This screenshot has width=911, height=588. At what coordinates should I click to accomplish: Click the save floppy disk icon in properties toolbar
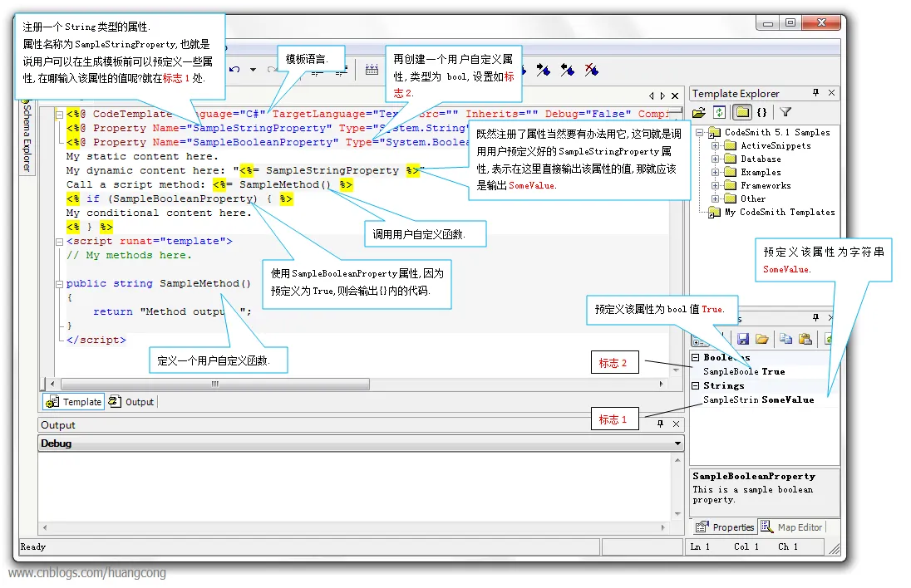point(742,339)
